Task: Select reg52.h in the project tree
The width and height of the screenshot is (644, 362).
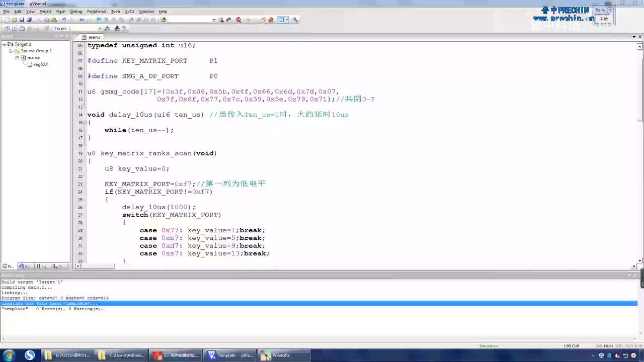Action: 41,64
